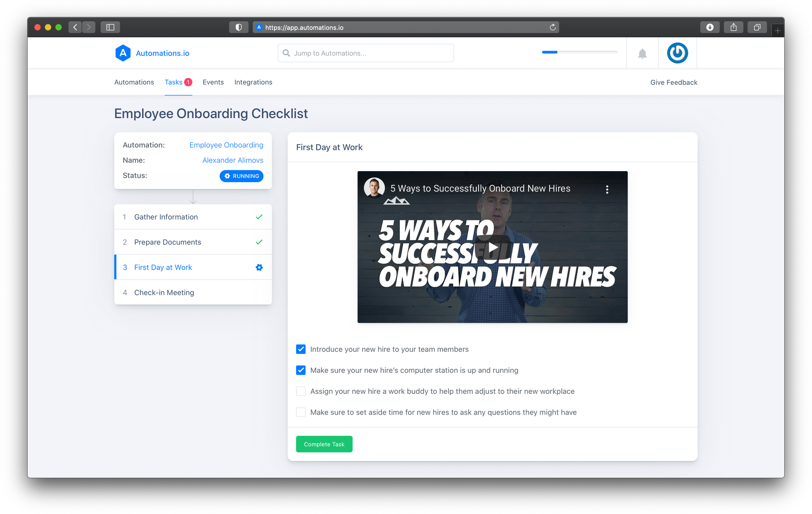Select the Employee Onboarding automation link
The image size is (812, 514).
[226, 144]
